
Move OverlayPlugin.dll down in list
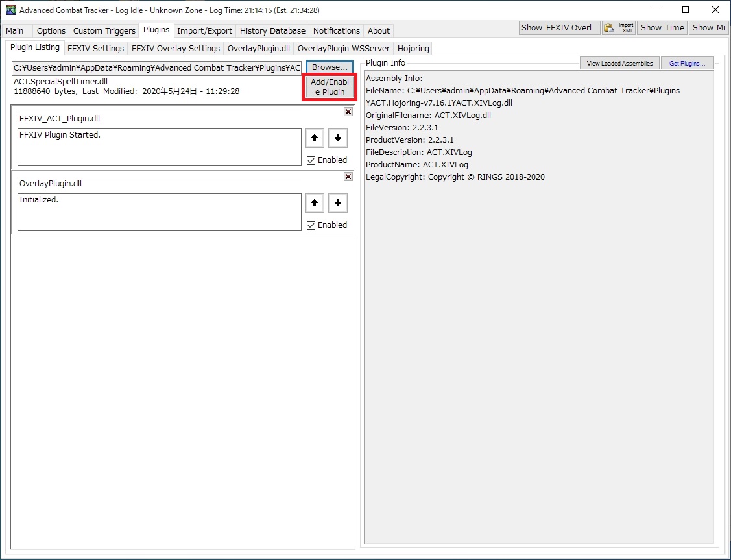point(338,203)
